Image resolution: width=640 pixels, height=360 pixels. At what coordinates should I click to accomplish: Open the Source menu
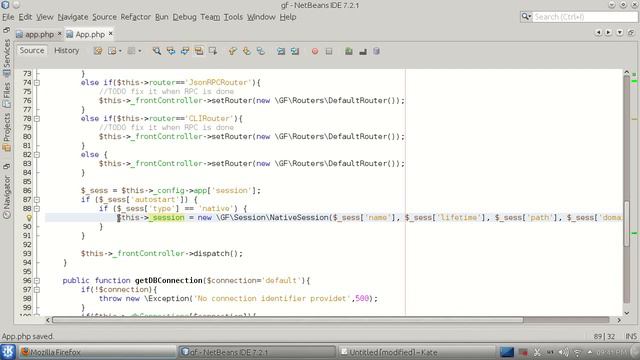point(104,17)
